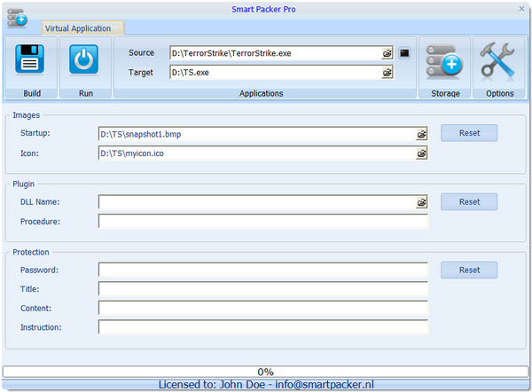Click the 0% progress bar

(x=265, y=372)
